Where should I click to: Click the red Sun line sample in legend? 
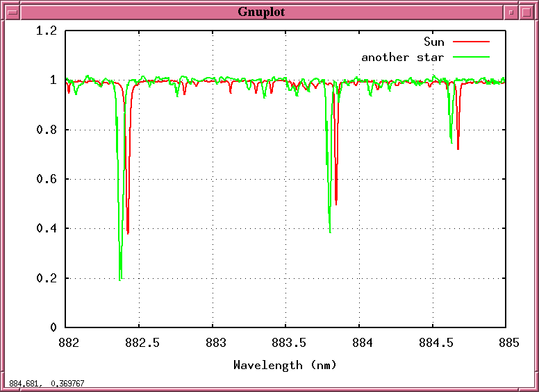click(x=472, y=42)
